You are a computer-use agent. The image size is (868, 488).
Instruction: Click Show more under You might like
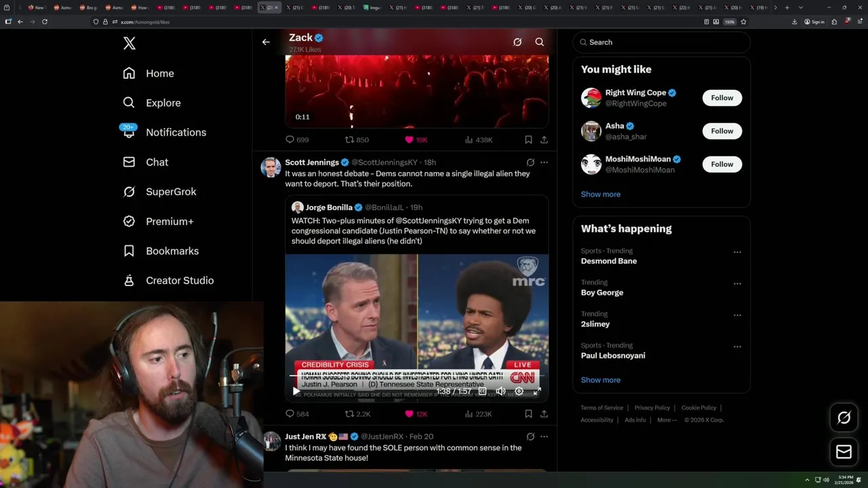600,195
